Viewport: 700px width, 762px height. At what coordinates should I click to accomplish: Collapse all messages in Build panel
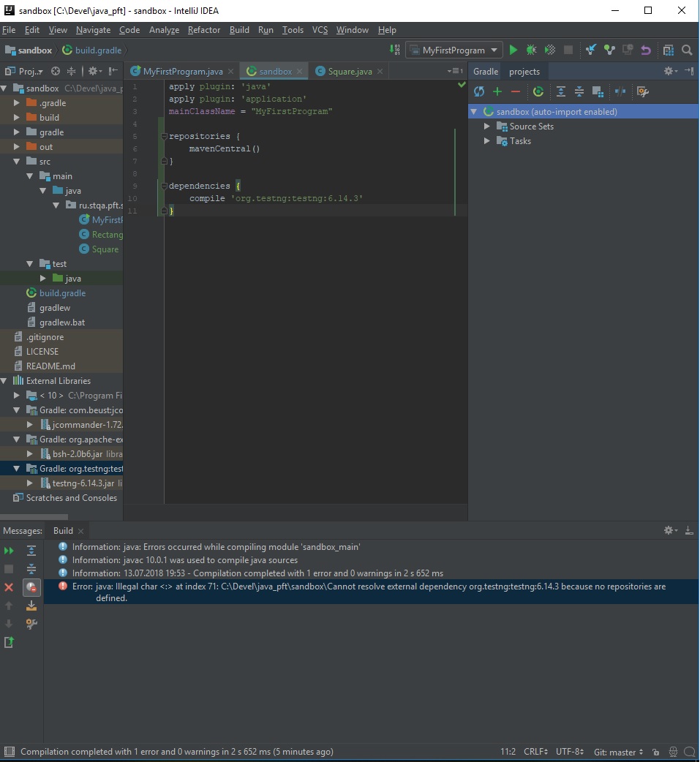tap(31, 569)
